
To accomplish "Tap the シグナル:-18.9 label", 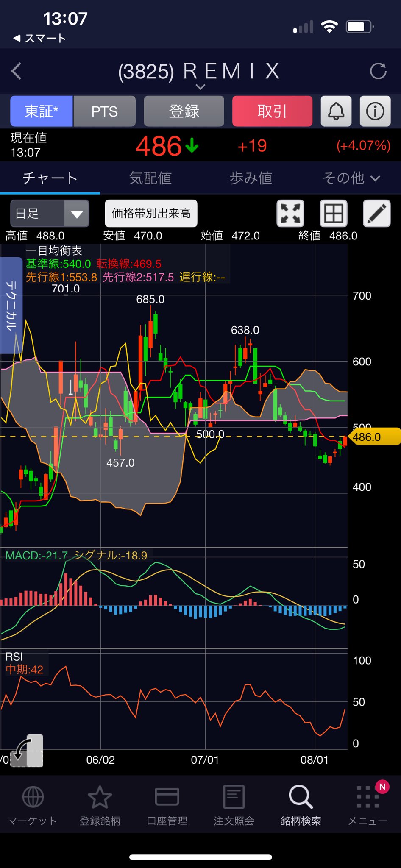I will pos(110,555).
